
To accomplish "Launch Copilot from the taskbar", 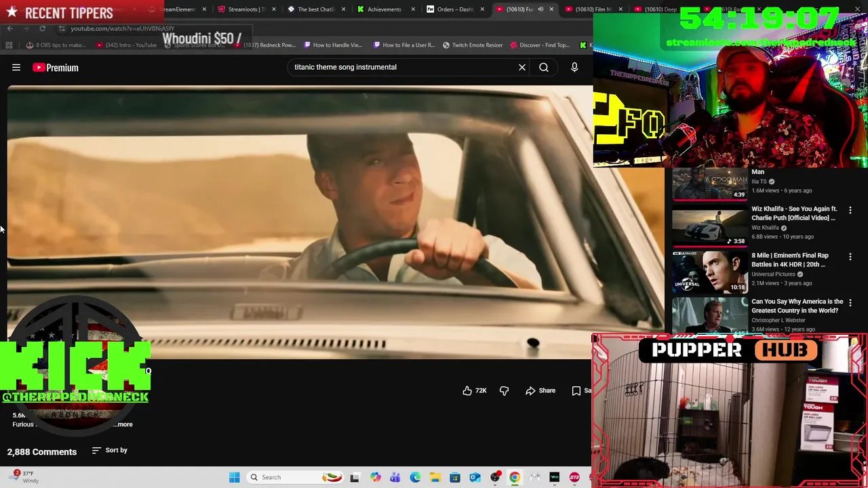I will [375, 477].
